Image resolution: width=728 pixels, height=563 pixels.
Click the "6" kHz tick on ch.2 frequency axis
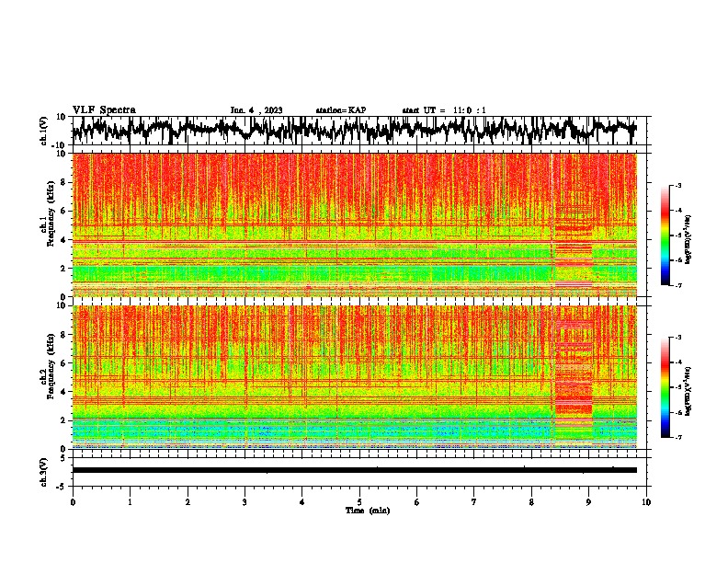63,363
